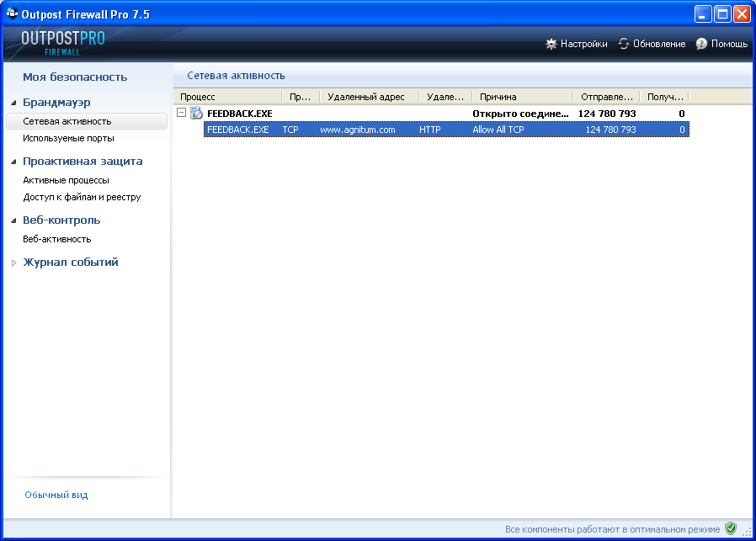Select Сетевая активность in sidebar
The height and width of the screenshot is (541, 756).
pyautogui.click(x=87, y=121)
